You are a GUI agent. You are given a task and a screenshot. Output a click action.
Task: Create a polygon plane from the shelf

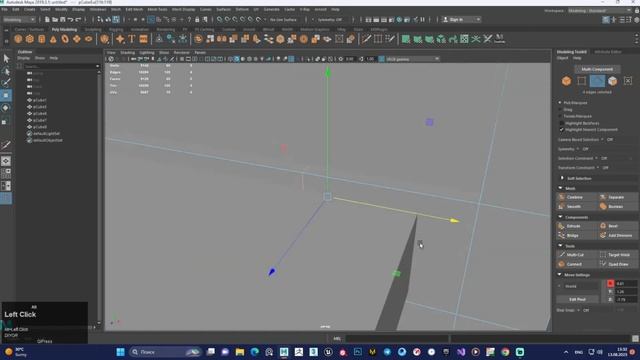[x=77, y=39]
